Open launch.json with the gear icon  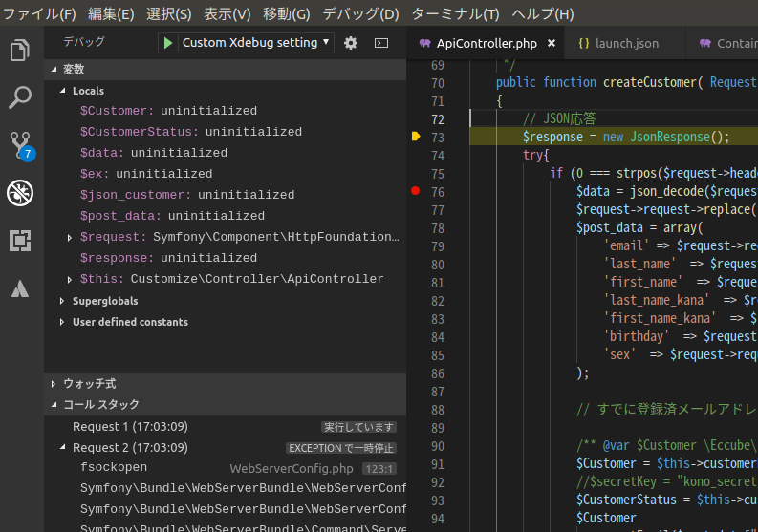click(x=351, y=43)
